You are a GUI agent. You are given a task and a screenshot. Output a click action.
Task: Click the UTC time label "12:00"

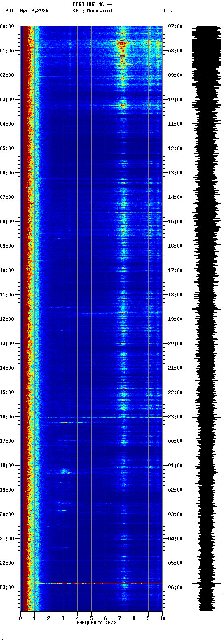click(175, 148)
